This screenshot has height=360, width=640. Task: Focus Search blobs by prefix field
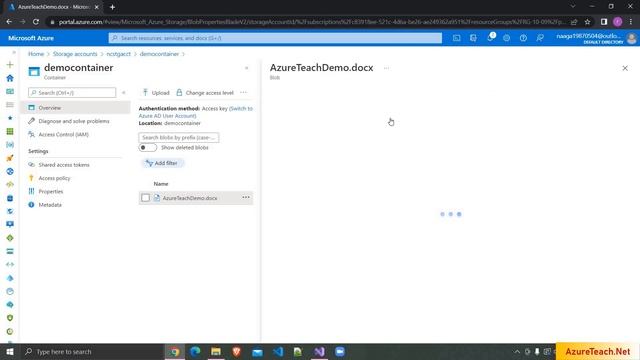[x=179, y=138]
